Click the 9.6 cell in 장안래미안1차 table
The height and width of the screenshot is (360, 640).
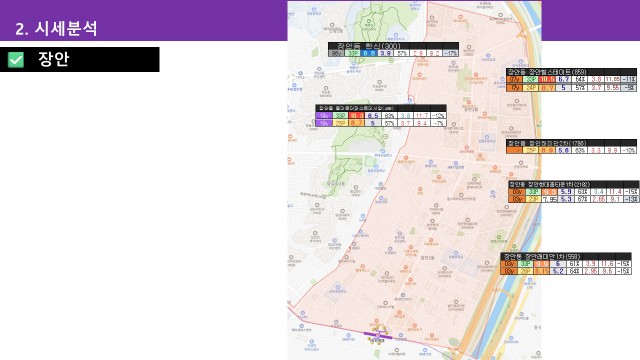(607, 271)
